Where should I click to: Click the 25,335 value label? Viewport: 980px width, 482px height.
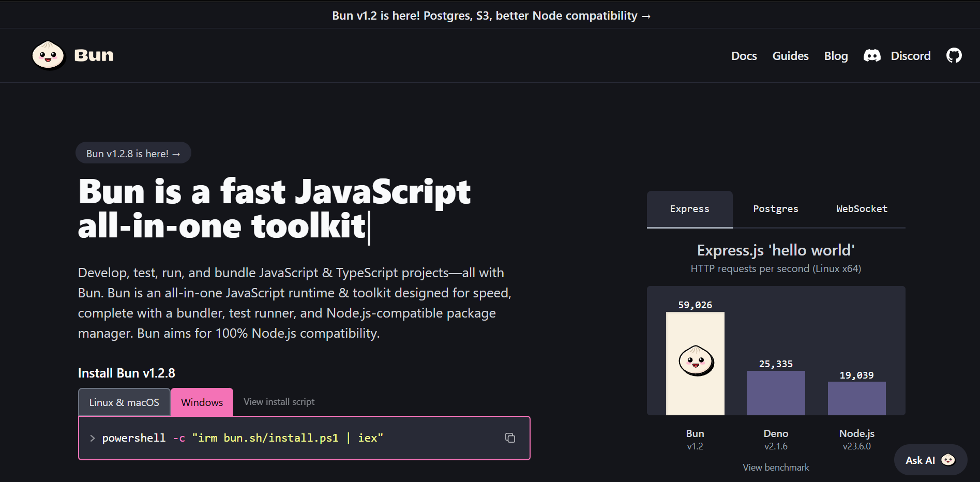pyautogui.click(x=776, y=364)
